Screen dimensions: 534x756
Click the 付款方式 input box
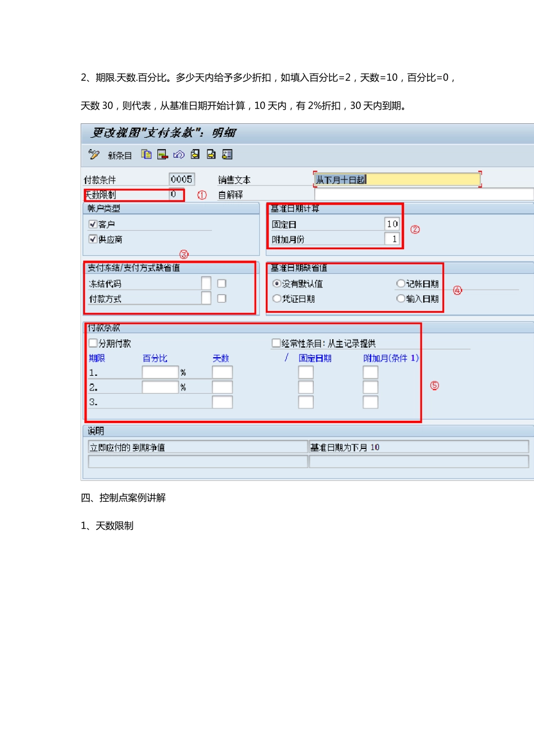click(x=206, y=298)
